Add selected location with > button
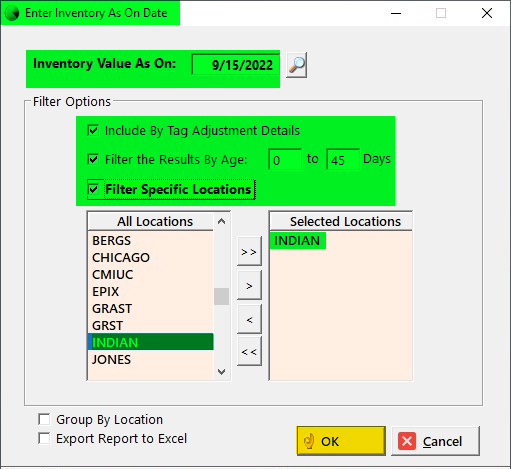The width and height of the screenshot is (511, 469). tap(249, 285)
